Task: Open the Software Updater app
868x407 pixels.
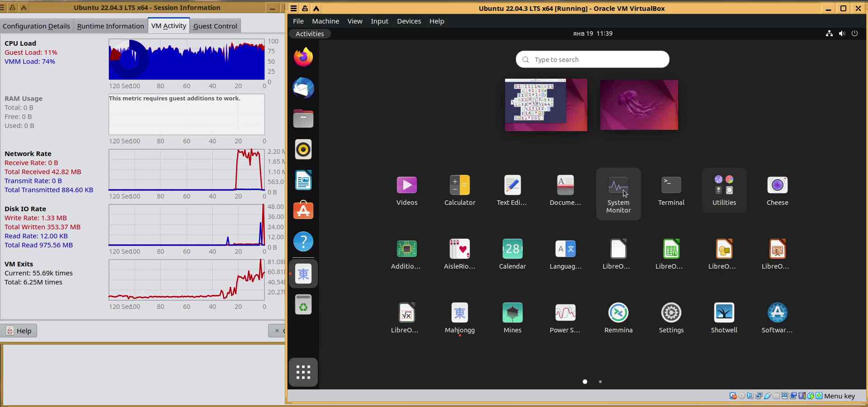Action: tap(777, 318)
